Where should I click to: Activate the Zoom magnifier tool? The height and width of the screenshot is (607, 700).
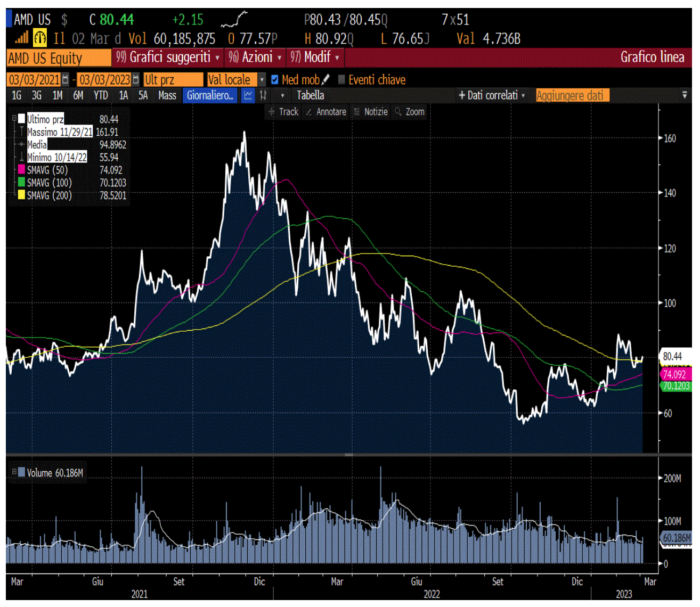tap(410, 112)
